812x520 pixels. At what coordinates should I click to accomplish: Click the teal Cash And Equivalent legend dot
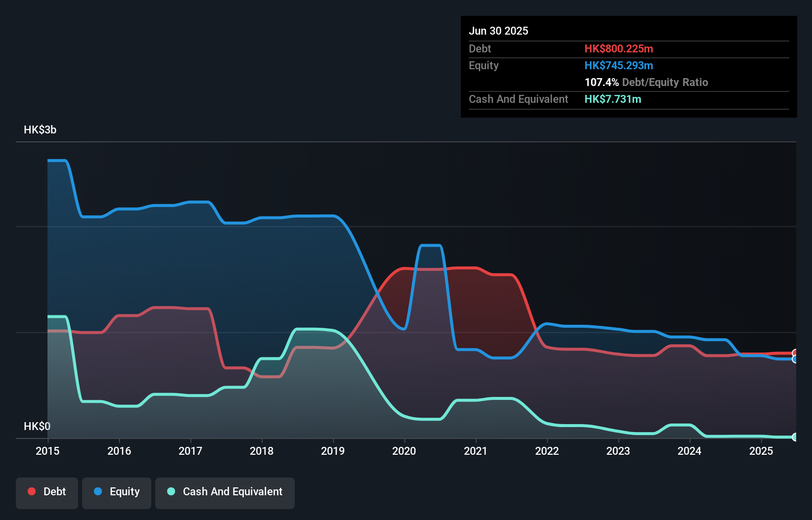click(171, 491)
